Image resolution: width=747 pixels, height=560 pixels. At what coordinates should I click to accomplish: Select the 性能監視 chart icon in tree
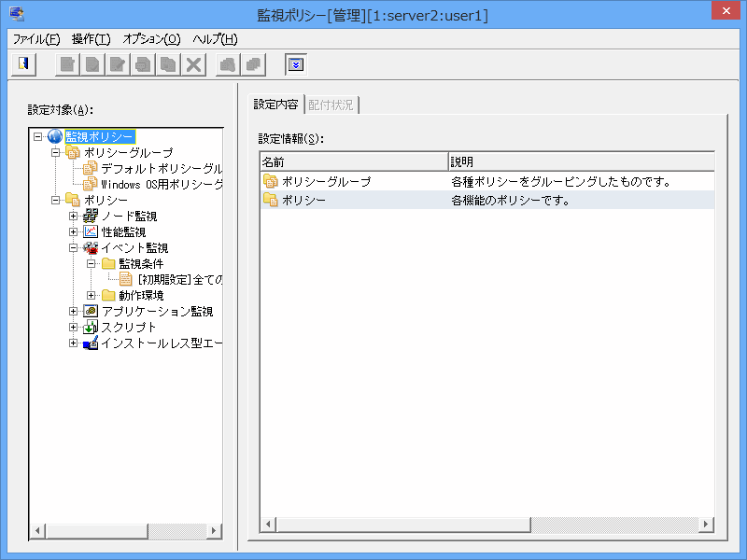91,232
